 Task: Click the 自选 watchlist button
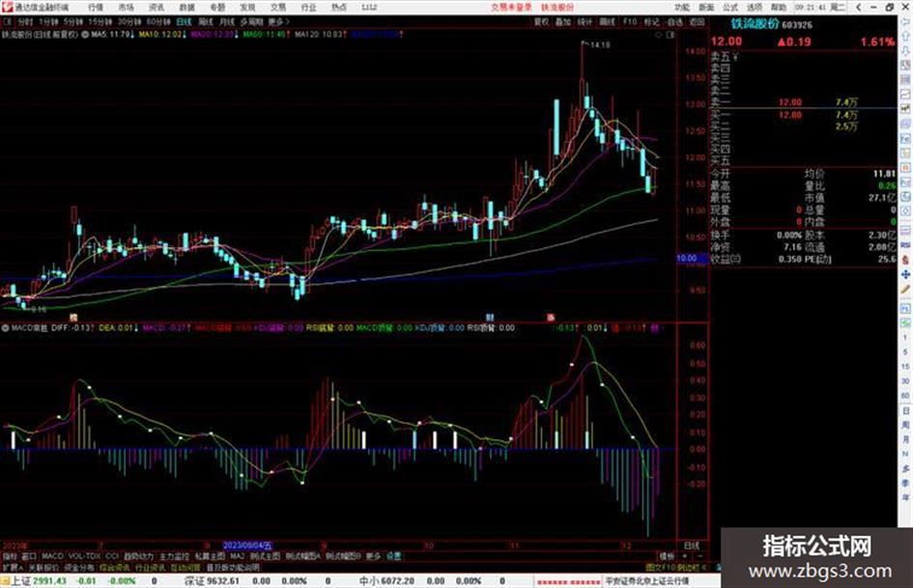[x=674, y=22]
